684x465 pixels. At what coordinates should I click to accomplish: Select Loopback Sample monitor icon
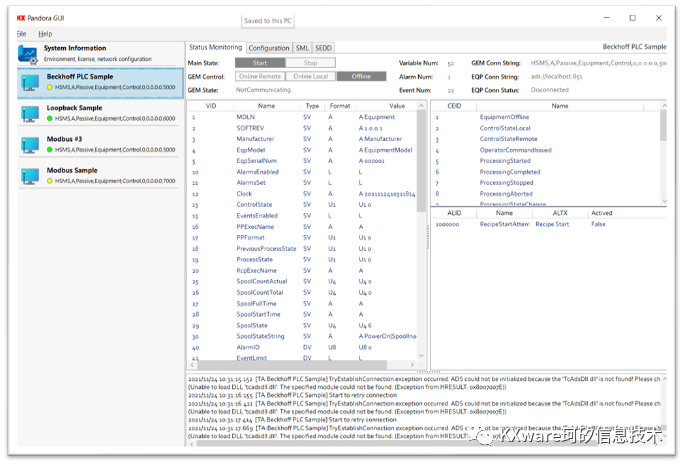pos(30,114)
